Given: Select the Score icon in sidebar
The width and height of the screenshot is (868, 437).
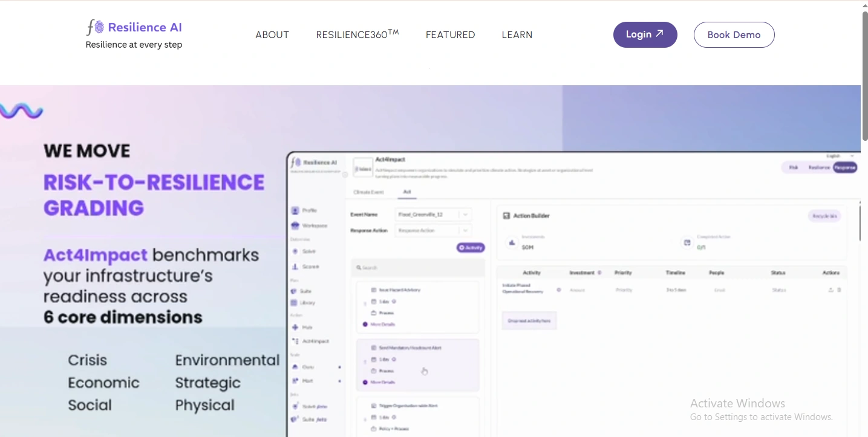Looking at the screenshot, I should pos(295,267).
